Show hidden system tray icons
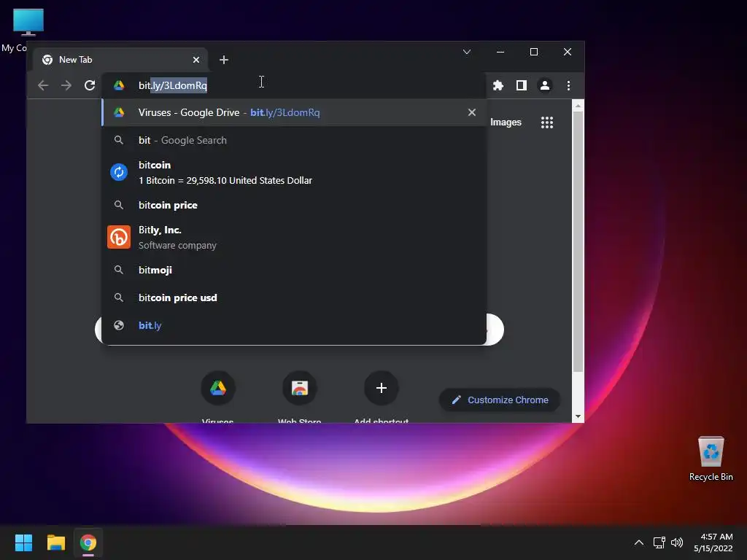The width and height of the screenshot is (747, 560). pos(639,542)
